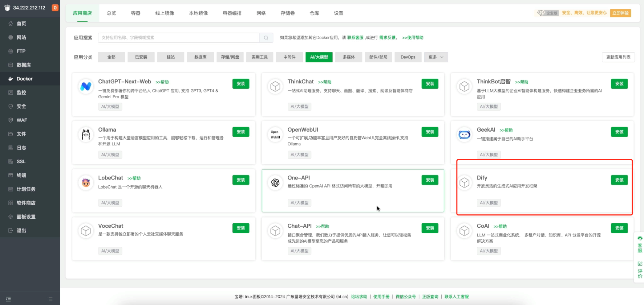644x305 pixels.
Task: Click the app search input field
Action: pos(179,38)
